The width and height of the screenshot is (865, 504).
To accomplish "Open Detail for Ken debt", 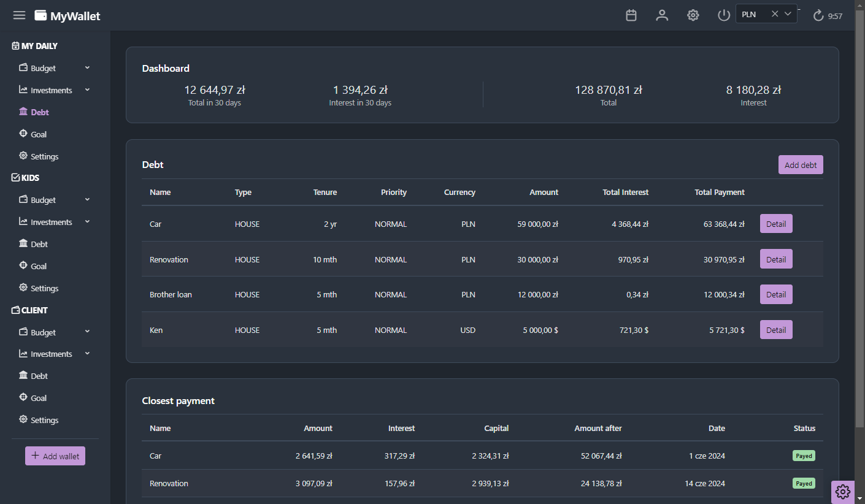I will (776, 330).
